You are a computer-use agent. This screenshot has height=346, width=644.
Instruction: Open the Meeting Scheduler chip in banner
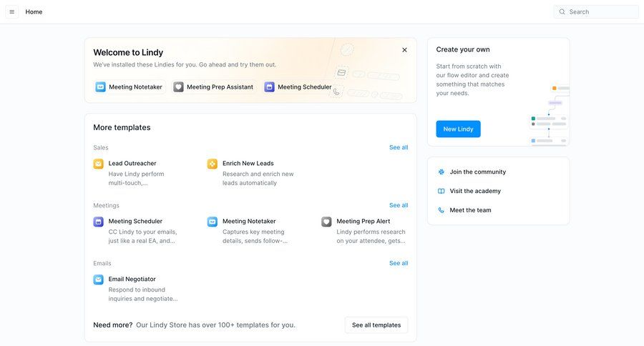pyautogui.click(x=298, y=87)
